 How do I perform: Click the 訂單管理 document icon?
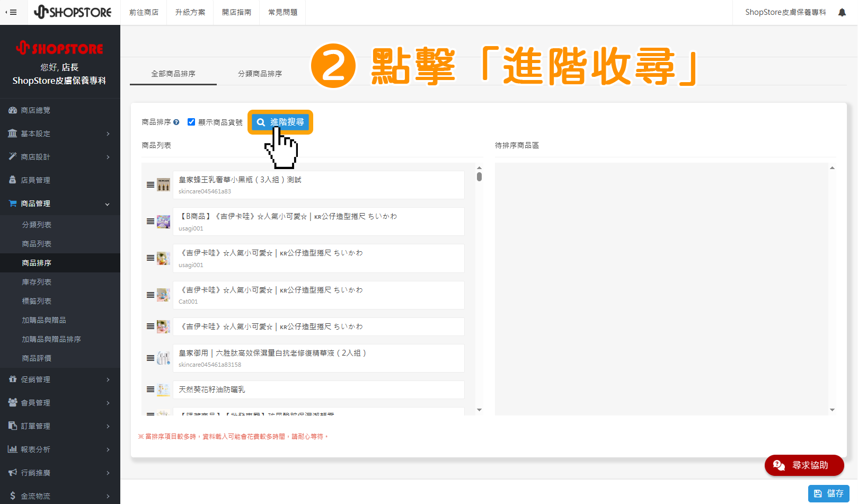pos(13,426)
